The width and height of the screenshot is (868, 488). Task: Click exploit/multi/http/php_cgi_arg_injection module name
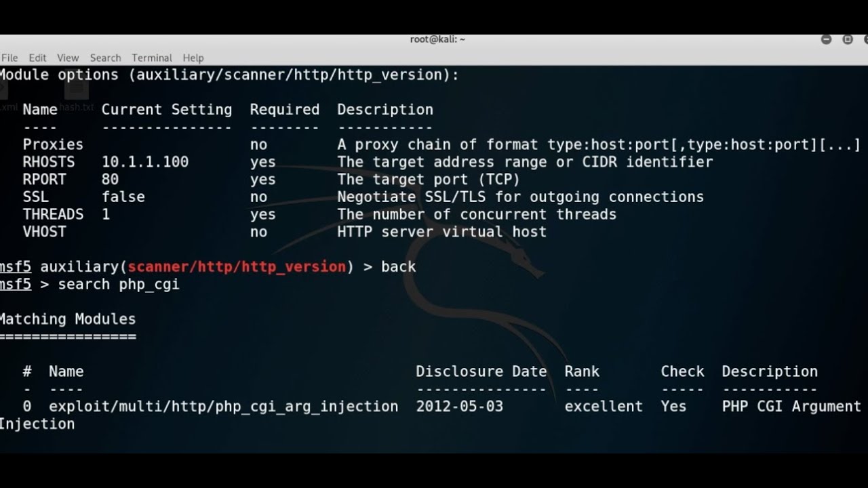[x=224, y=407]
